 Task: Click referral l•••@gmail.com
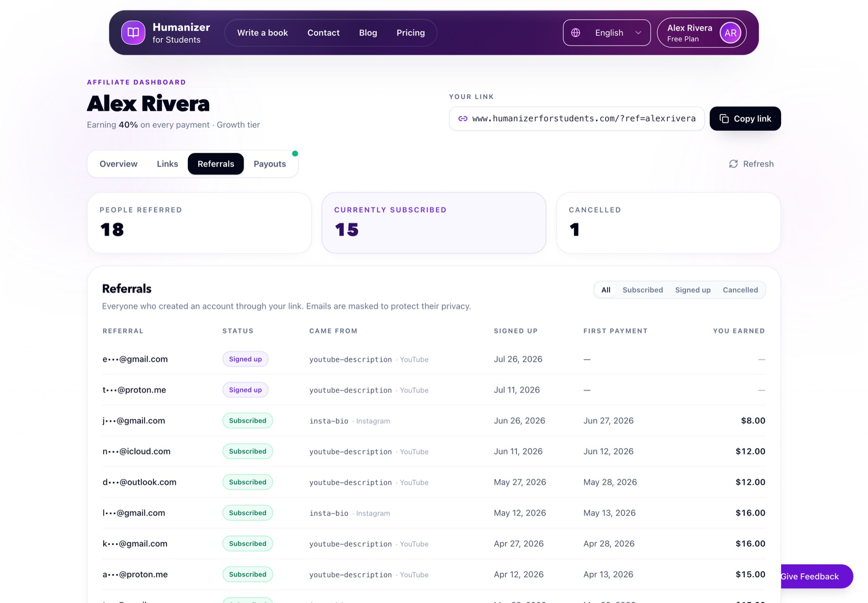(x=134, y=513)
